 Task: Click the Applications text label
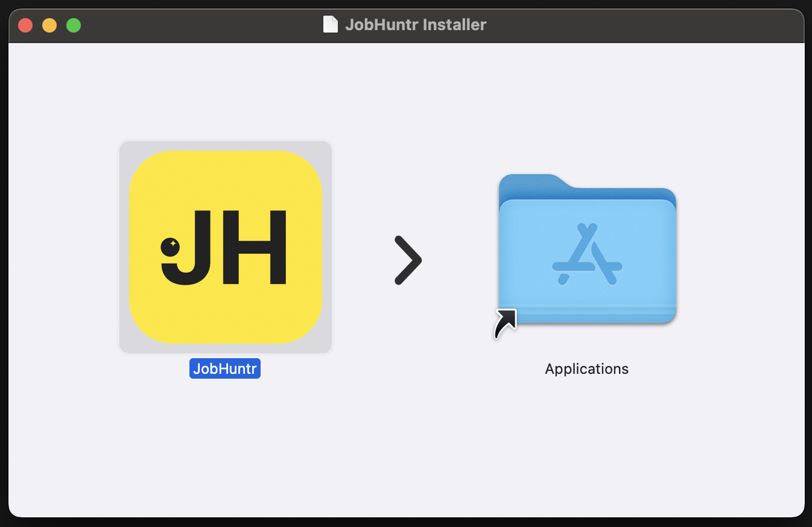click(x=586, y=369)
